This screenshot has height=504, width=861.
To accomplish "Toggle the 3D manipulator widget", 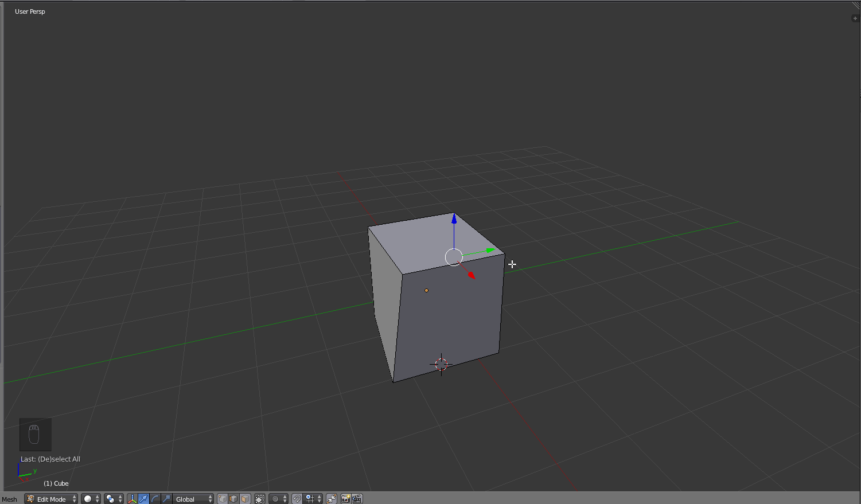I will (133, 499).
